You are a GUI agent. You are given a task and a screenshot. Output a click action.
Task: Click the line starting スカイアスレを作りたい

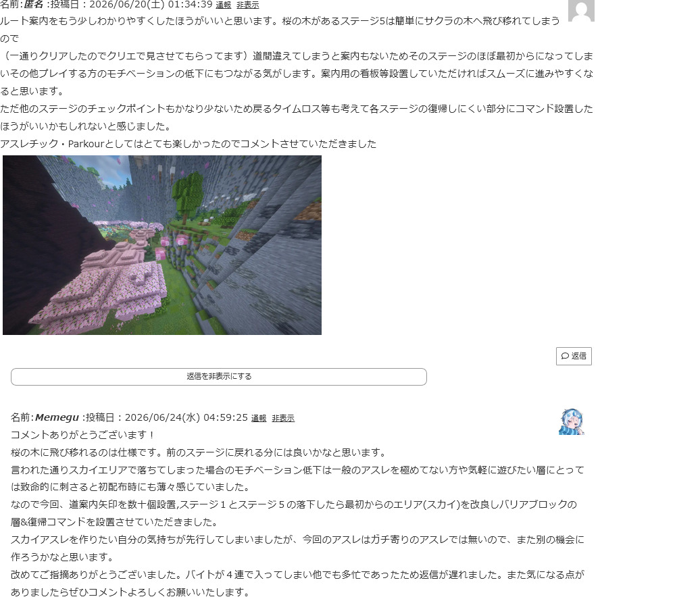297,540
